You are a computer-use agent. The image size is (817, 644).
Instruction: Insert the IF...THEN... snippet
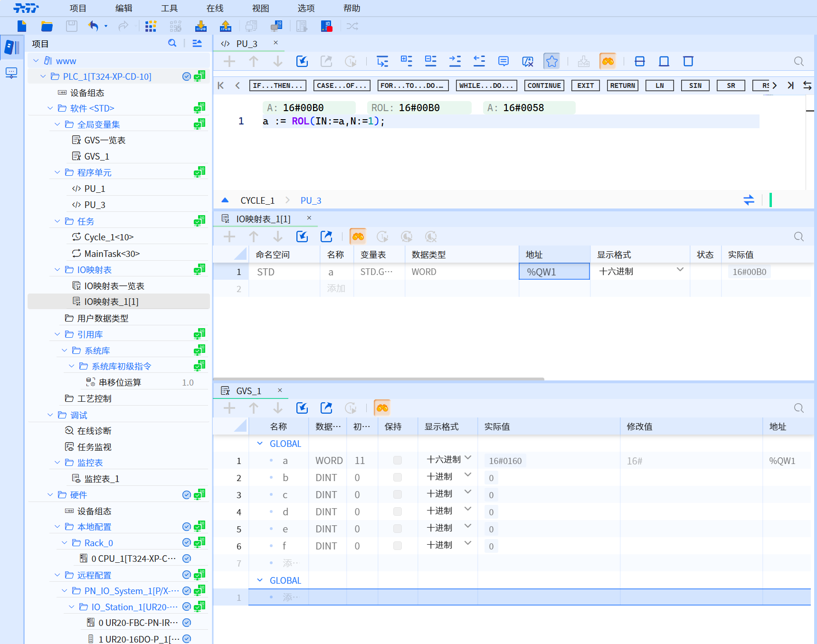(x=277, y=85)
